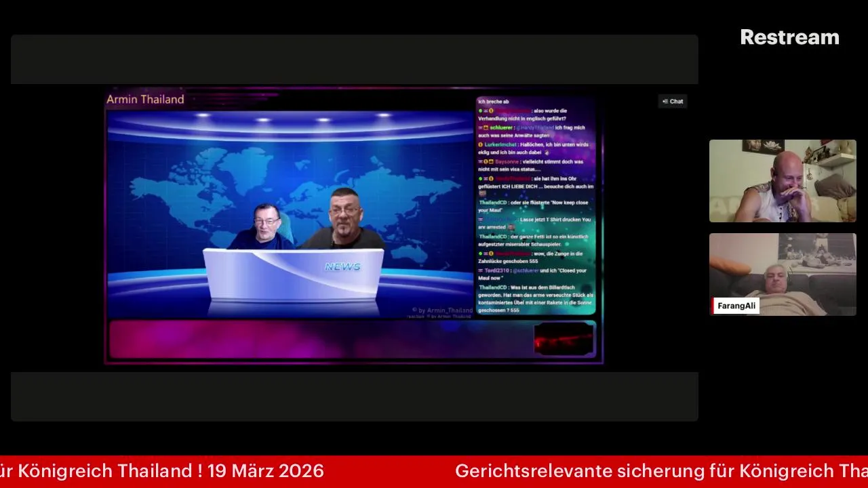868x488 pixels.
Task: Click the '19 März 2026' ticker text
Action: tap(266, 471)
